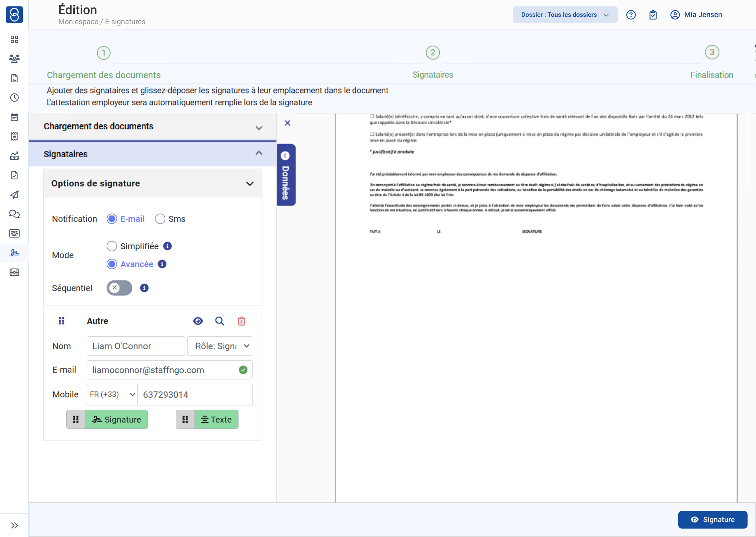The height and width of the screenshot is (537, 756).
Task: Click the Signature button at bottom right
Action: pyautogui.click(x=713, y=520)
